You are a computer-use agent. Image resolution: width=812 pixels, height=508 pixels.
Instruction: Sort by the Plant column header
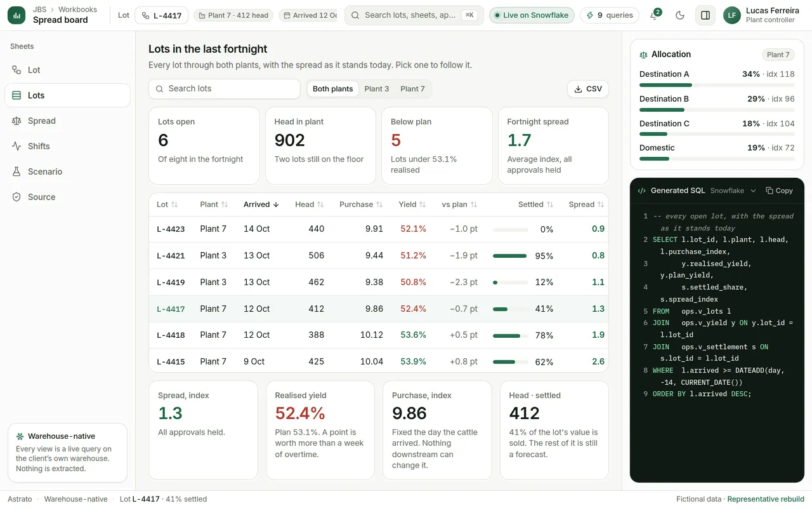tap(214, 204)
